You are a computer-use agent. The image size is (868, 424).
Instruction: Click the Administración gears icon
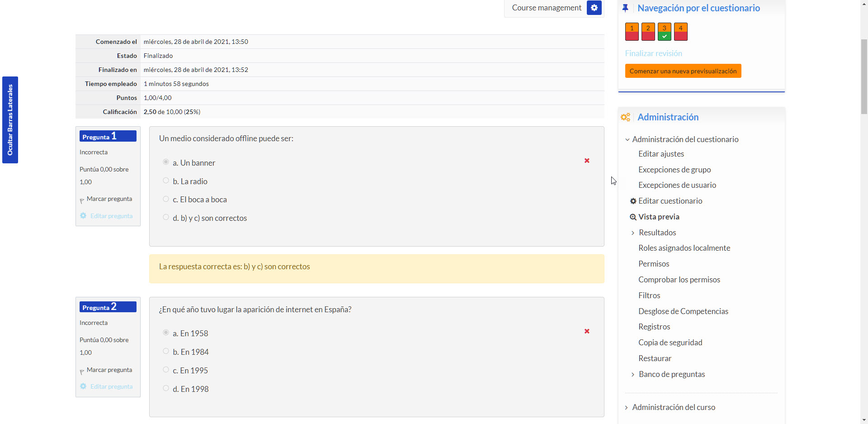(625, 117)
